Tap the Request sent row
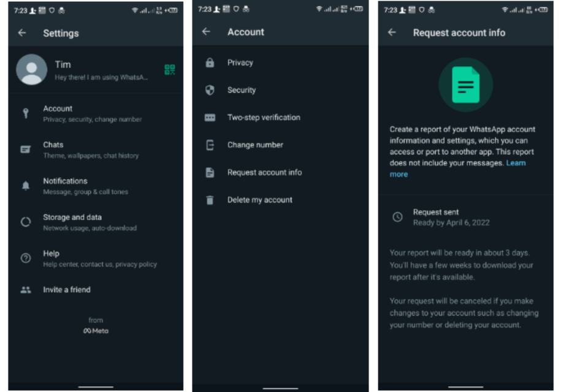The width and height of the screenshot is (561, 392). tap(466, 217)
